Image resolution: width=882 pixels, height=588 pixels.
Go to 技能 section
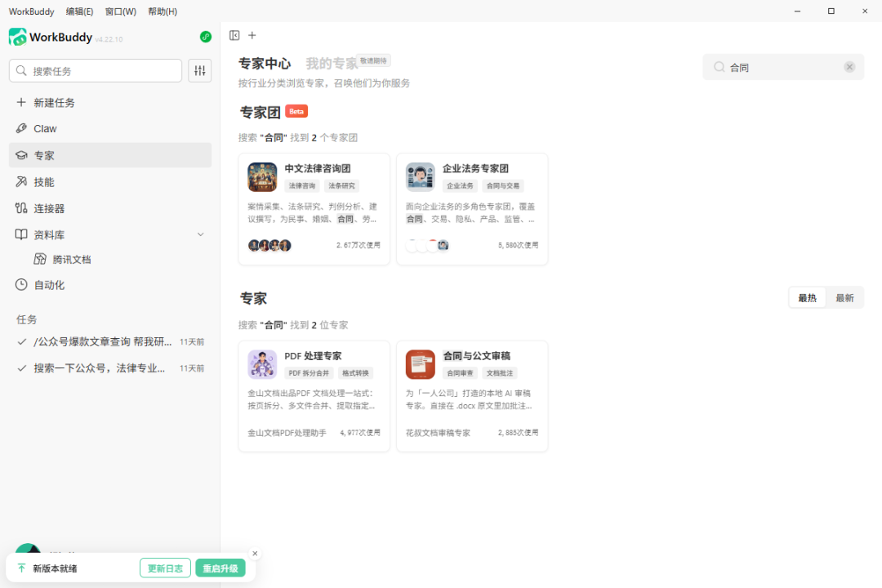(110, 182)
